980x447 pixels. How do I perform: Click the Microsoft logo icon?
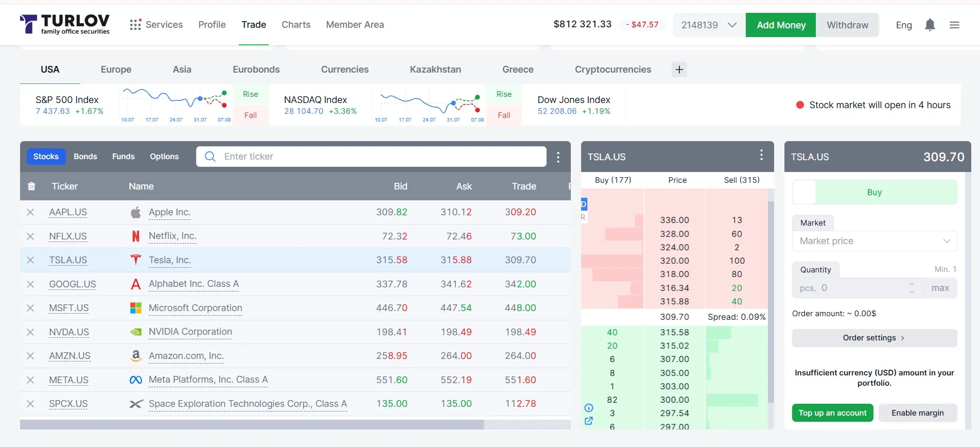tap(136, 308)
